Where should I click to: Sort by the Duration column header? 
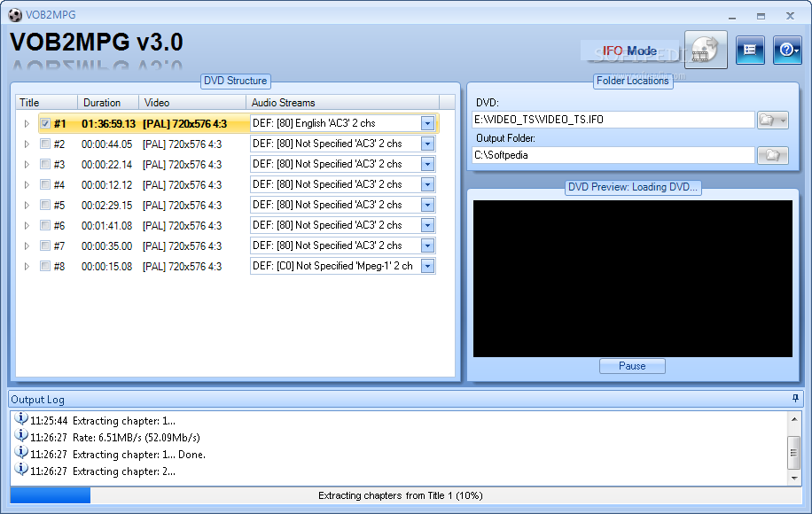click(x=108, y=103)
